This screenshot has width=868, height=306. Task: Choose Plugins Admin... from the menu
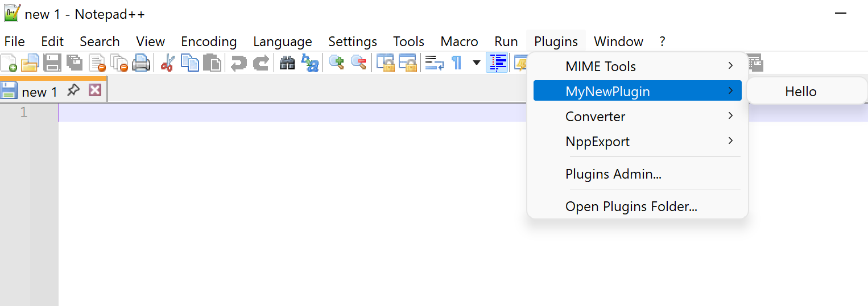point(638,174)
